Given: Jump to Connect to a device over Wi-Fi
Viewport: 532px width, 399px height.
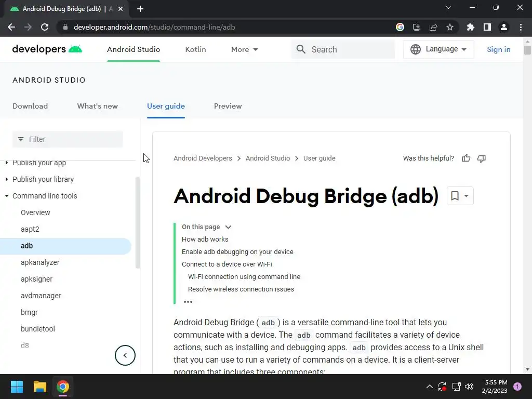Looking at the screenshot, I should (227, 264).
